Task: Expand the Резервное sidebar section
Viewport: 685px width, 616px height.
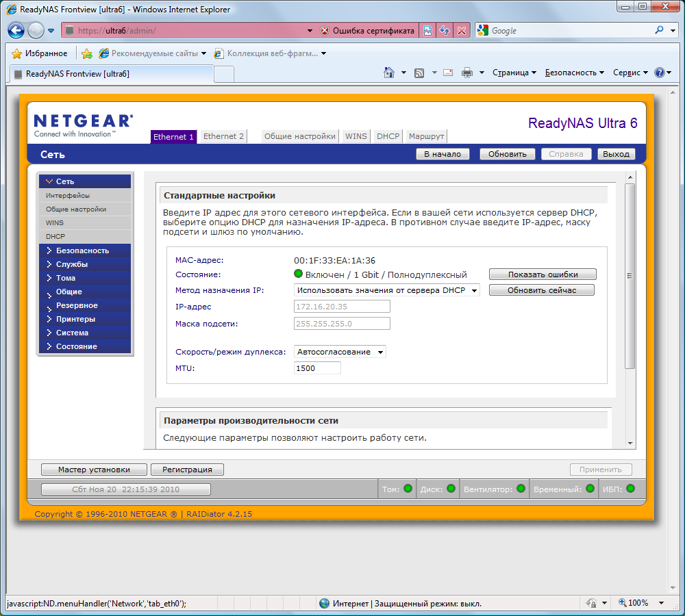Action: pos(85,305)
